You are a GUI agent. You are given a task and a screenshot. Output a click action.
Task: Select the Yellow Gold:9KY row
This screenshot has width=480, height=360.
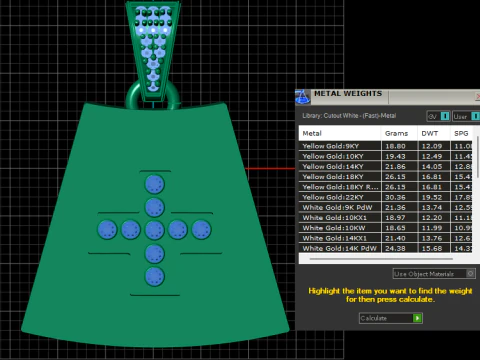pos(385,146)
